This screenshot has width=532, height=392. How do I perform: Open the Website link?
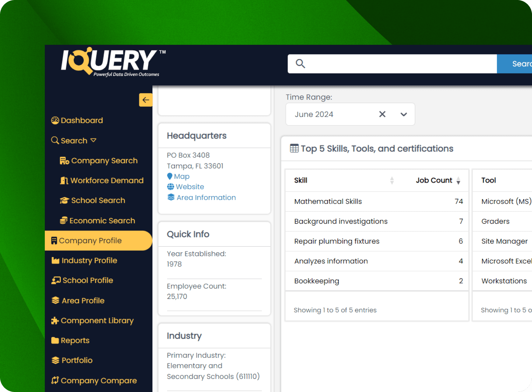pyautogui.click(x=190, y=187)
